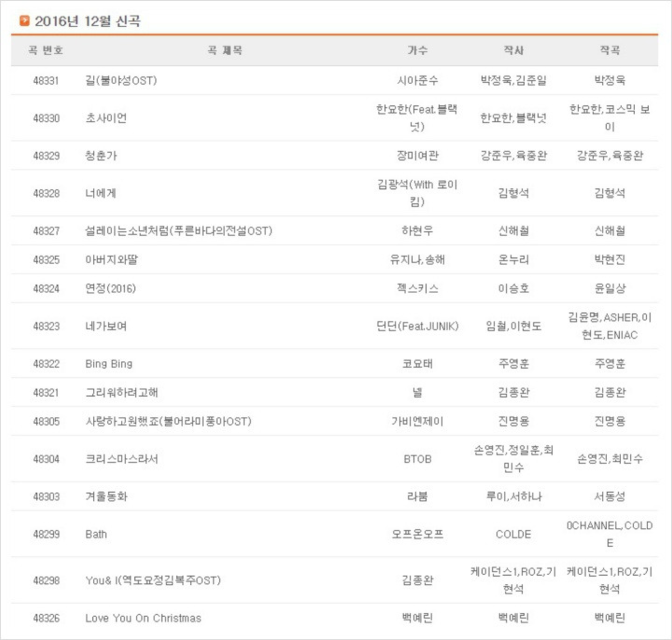The width and height of the screenshot is (672, 640).
Task: Click lyricist '박정욱,김준일'
Action: click(x=513, y=80)
